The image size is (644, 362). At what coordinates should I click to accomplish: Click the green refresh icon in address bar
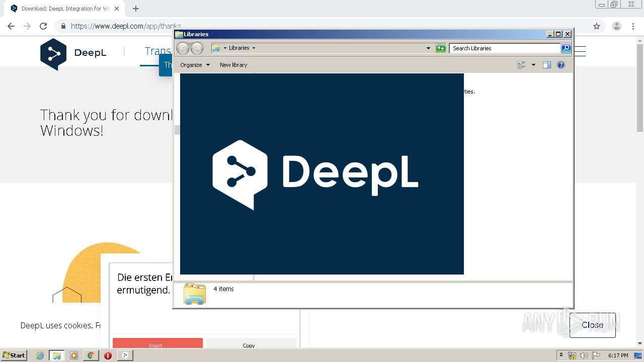pyautogui.click(x=441, y=48)
